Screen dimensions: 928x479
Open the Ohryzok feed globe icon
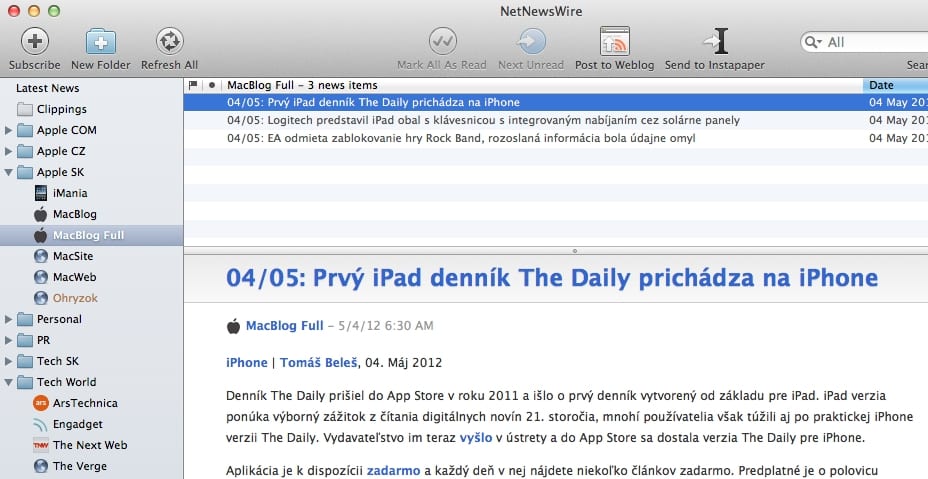[x=40, y=298]
